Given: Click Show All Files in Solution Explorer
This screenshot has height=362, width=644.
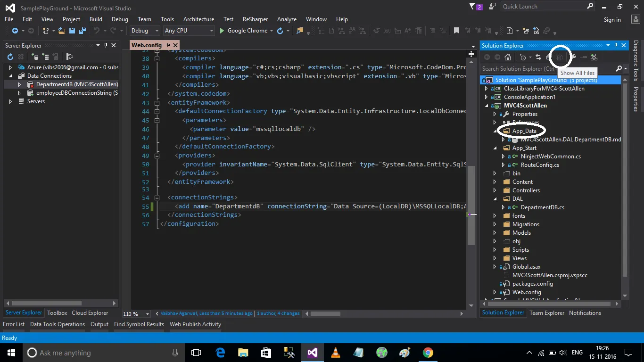Looking at the screenshot, I should click(560, 57).
